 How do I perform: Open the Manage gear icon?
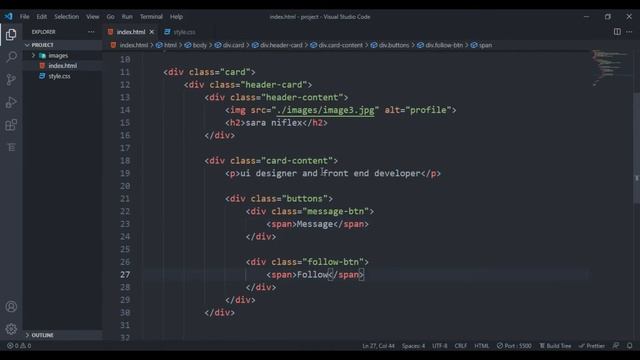tap(11, 329)
